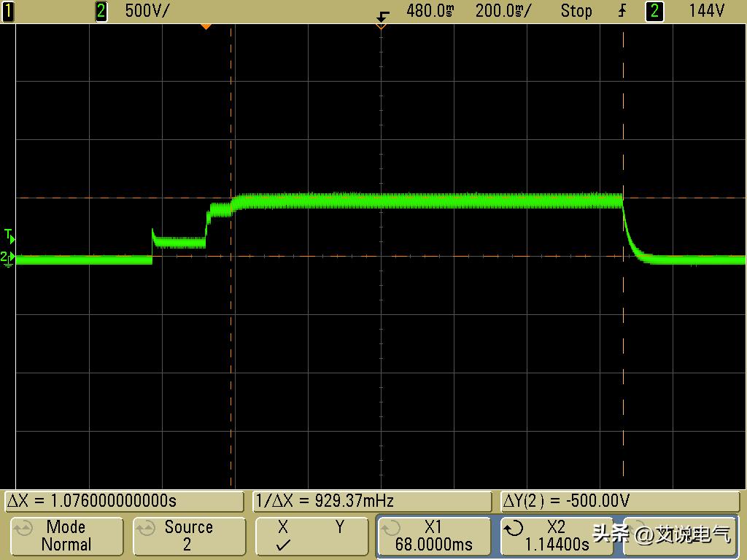Select the X Y cursor axis softkey
The width and height of the screenshot is (747, 560).
[x=311, y=536]
